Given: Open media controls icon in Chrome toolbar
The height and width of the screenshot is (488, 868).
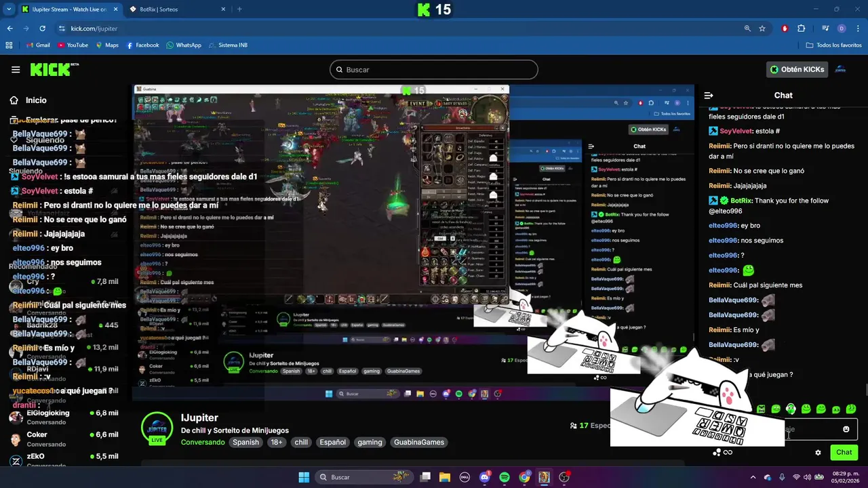Looking at the screenshot, I should click(x=825, y=28).
